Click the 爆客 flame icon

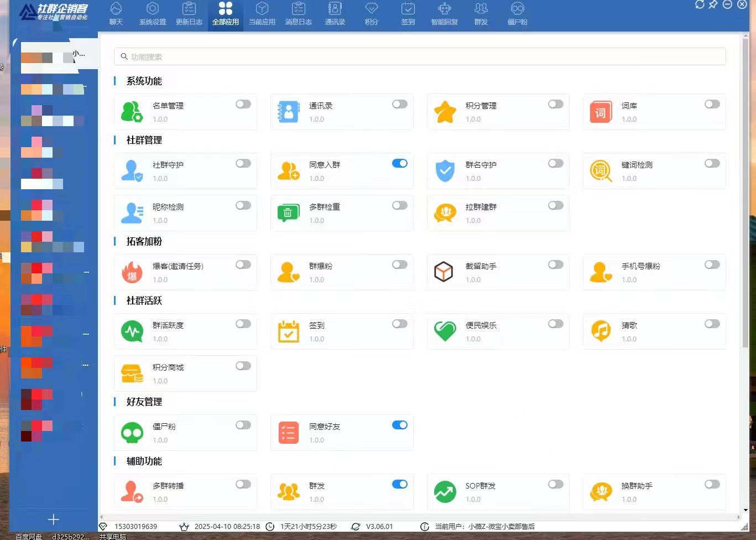click(132, 272)
